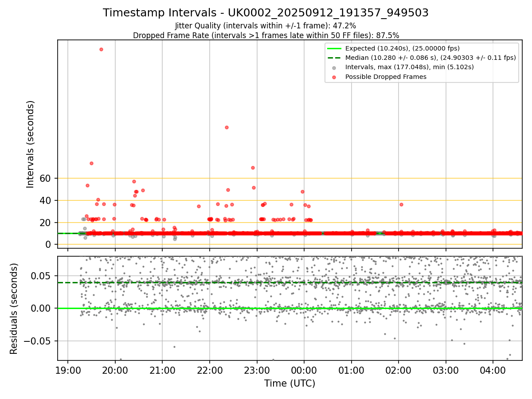This screenshot has width=532, height=399.
Task: Click the 'Time (UTC)' x-axis label
Action: pyautogui.click(x=289, y=383)
